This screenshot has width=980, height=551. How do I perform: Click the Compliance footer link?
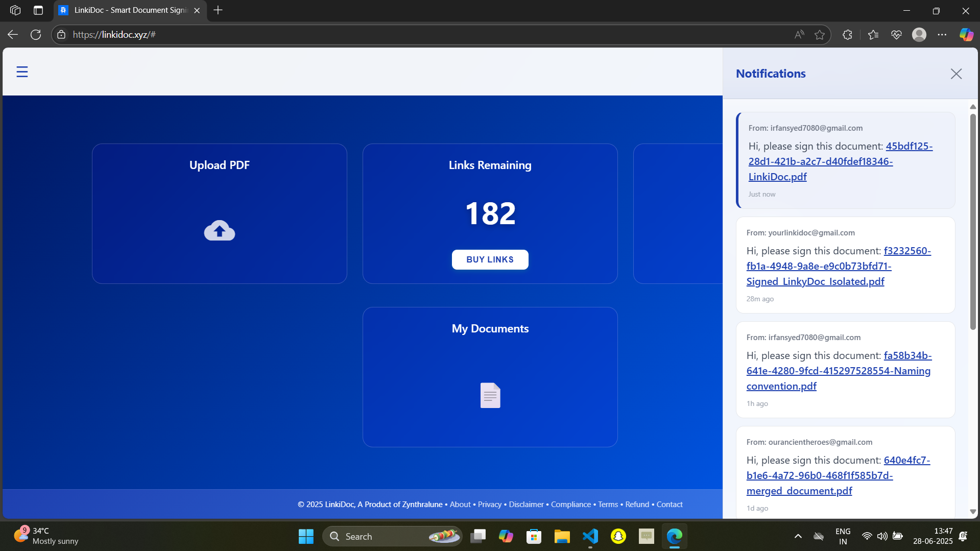(x=571, y=504)
